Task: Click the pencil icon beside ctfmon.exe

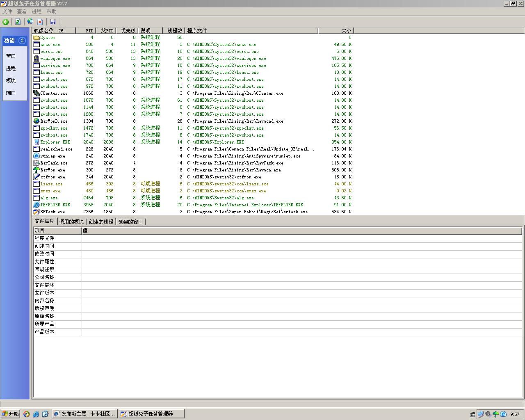Action: tap(37, 177)
